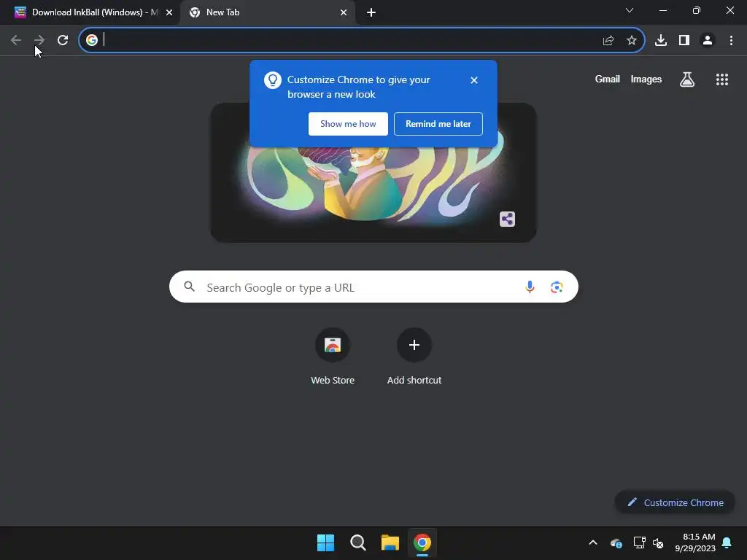The image size is (747, 560).
Task: Share the Doodle with the share icon
Action: pyautogui.click(x=507, y=219)
